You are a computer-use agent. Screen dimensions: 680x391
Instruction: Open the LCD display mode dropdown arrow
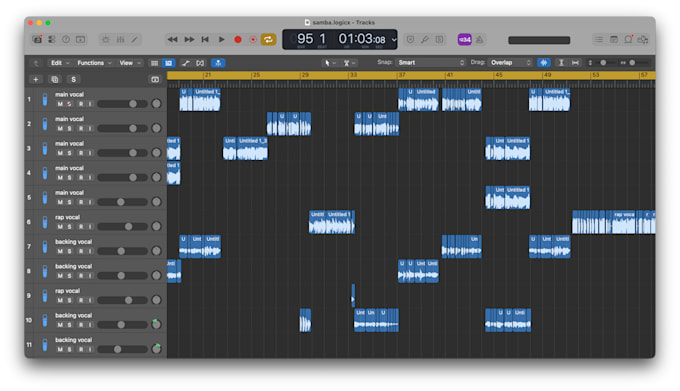(394, 39)
